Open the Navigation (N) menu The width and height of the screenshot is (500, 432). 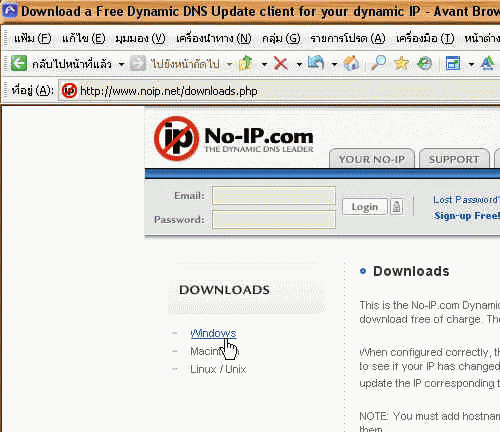click(x=214, y=38)
